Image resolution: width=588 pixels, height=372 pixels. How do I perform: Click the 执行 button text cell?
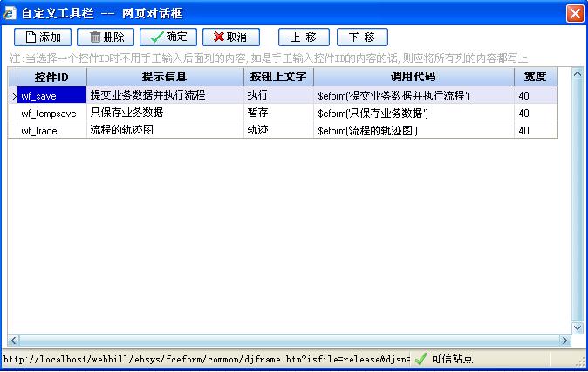pyautogui.click(x=278, y=95)
